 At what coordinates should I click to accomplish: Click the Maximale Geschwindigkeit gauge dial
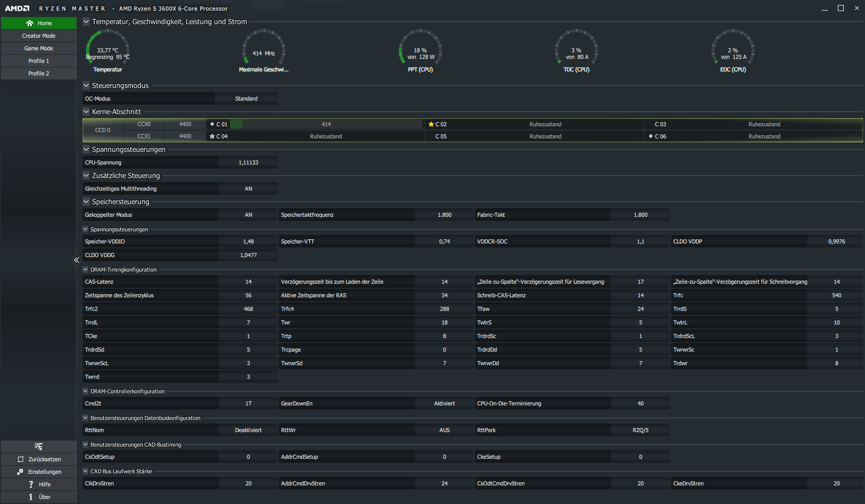coord(264,47)
